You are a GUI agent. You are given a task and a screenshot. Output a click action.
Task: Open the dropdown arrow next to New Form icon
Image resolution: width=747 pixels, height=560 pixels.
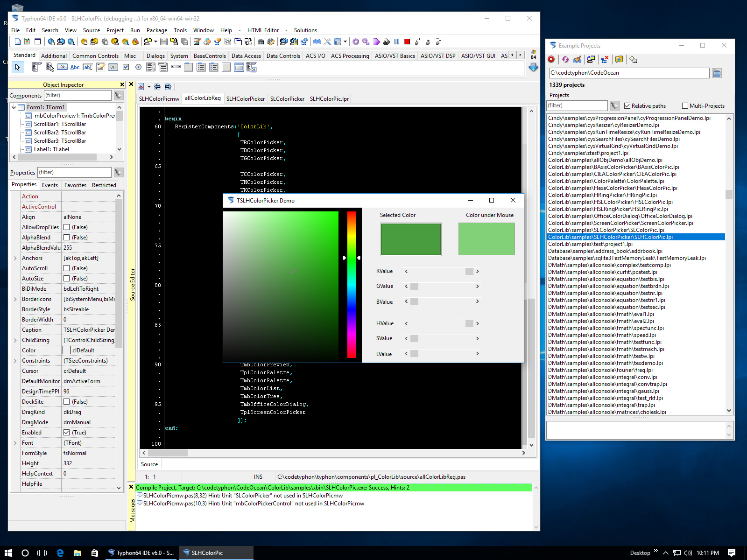coord(155,42)
